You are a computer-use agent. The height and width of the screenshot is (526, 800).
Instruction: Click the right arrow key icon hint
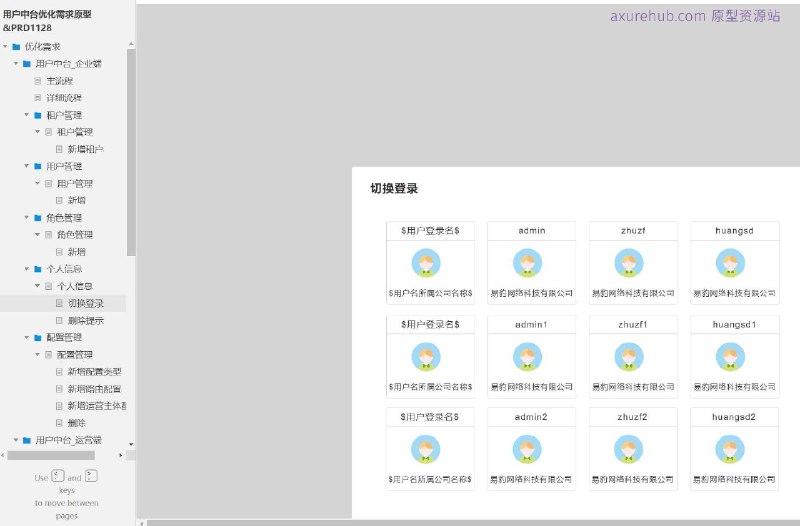pyautogui.click(x=91, y=476)
